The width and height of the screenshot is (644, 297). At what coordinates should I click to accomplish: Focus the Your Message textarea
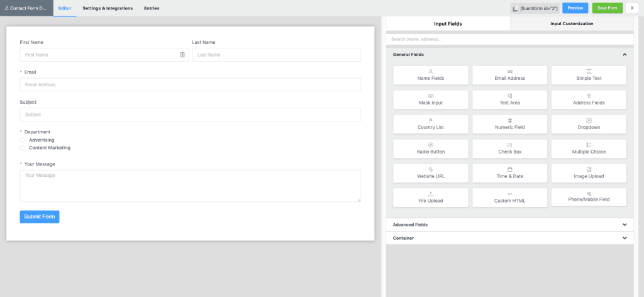pyautogui.click(x=190, y=186)
